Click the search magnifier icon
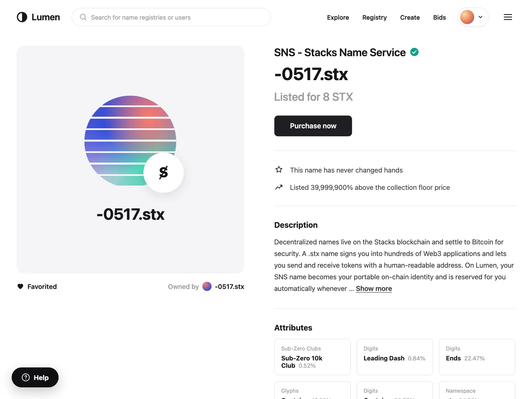 pos(83,17)
